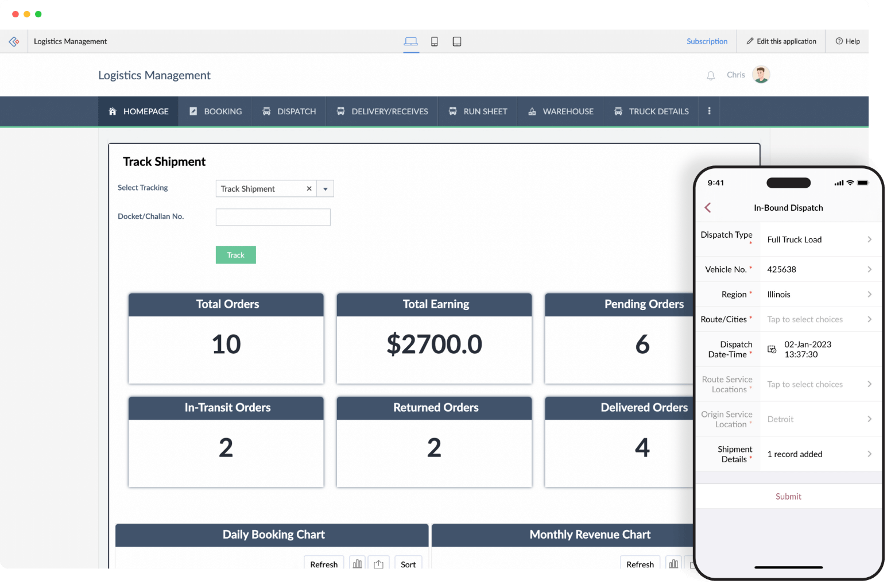891x588 pixels.
Task: Open Dispatch Type chevron for Full Truck Load
Action: 870,239
